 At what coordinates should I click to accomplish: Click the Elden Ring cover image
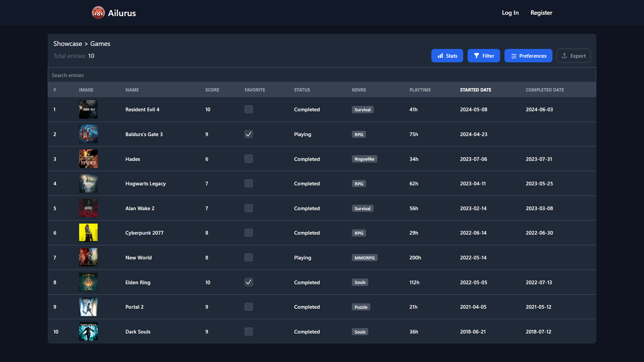tap(88, 282)
